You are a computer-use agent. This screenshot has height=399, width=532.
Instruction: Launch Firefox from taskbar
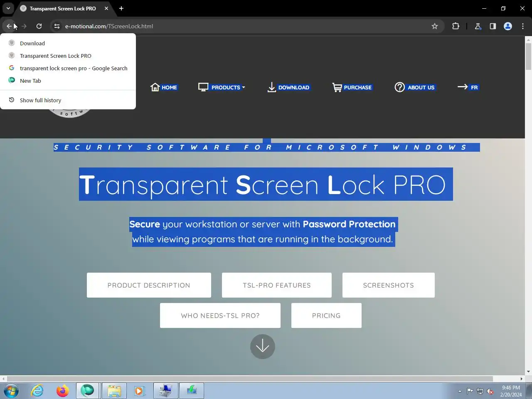click(63, 391)
